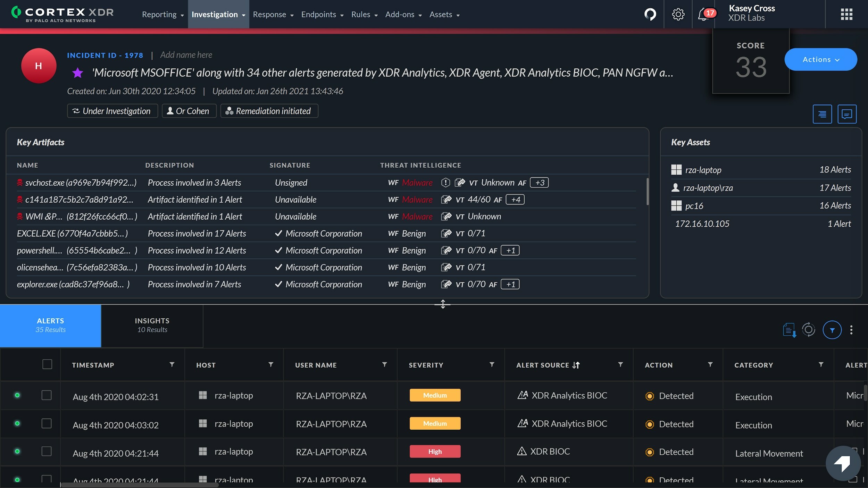Screen dimensions: 868x488
Task: Toggle the select-all alerts checkbox
Action: point(47,364)
